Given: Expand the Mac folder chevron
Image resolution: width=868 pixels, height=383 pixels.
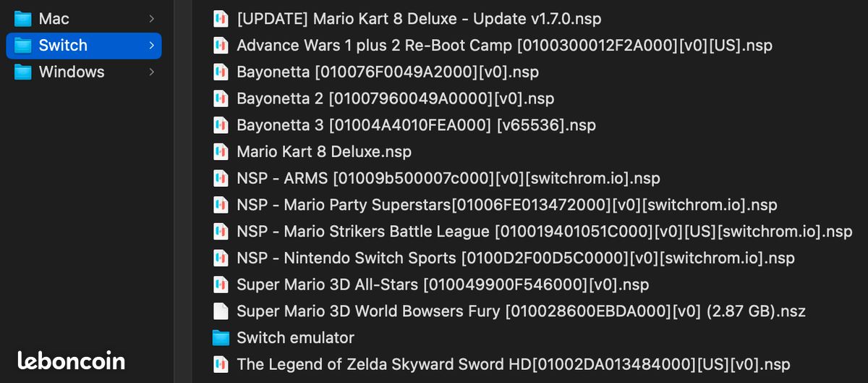Looking at the screenshot, I should 151,19.
